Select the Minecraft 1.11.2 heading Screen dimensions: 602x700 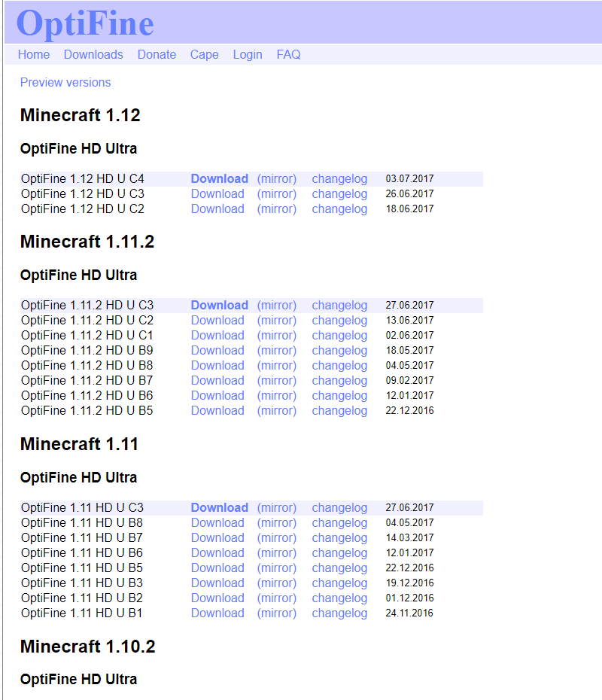tap(87, 242)
